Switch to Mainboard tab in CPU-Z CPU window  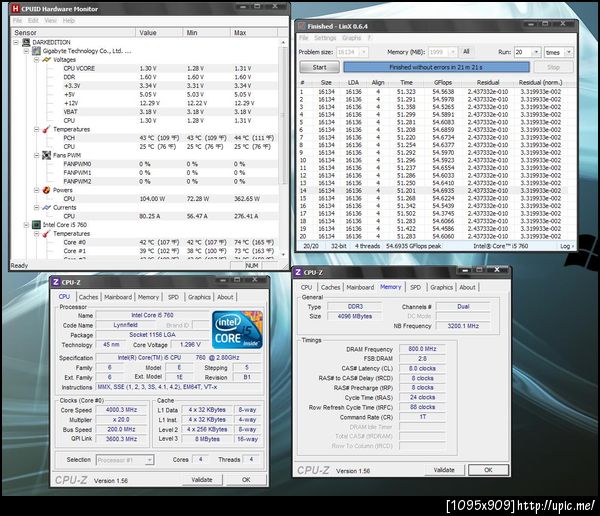coord(118,297)
